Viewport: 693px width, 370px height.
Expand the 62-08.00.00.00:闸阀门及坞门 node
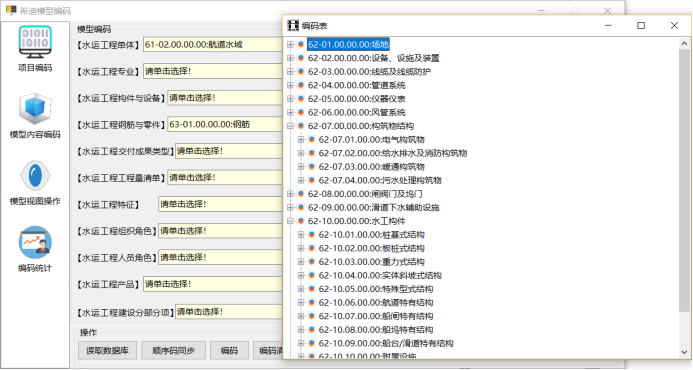tap(290, 194)
